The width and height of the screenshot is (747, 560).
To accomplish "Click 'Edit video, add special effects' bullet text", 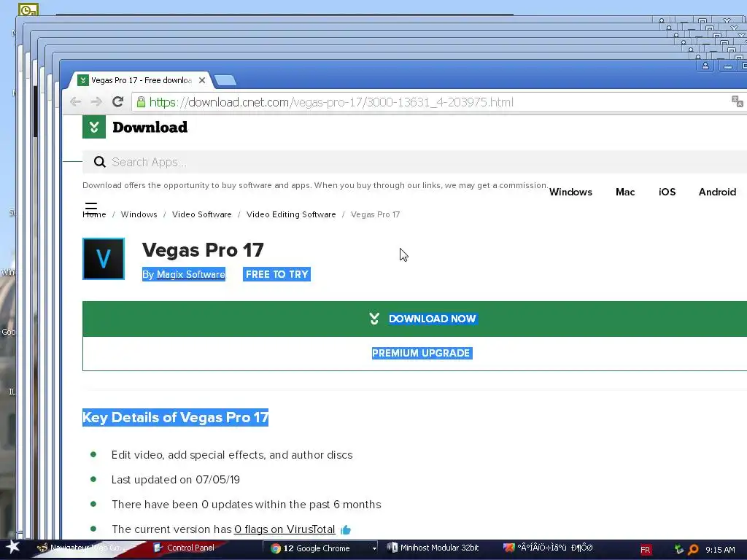I will pos(232,455).
